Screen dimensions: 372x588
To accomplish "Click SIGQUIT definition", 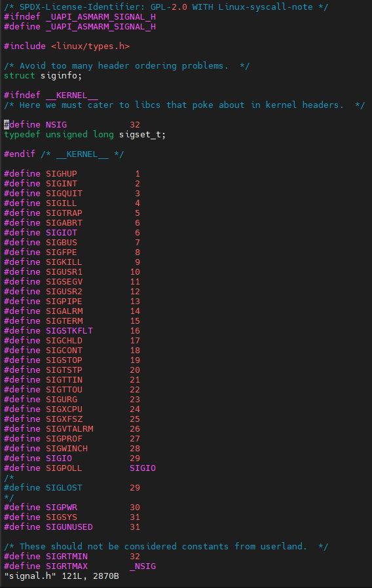I will click(72, 193).
